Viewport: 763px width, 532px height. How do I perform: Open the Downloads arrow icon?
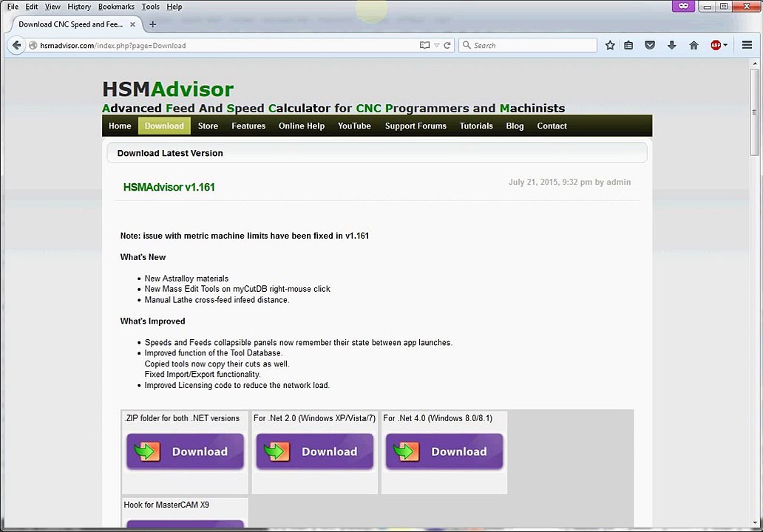(671, 45)
